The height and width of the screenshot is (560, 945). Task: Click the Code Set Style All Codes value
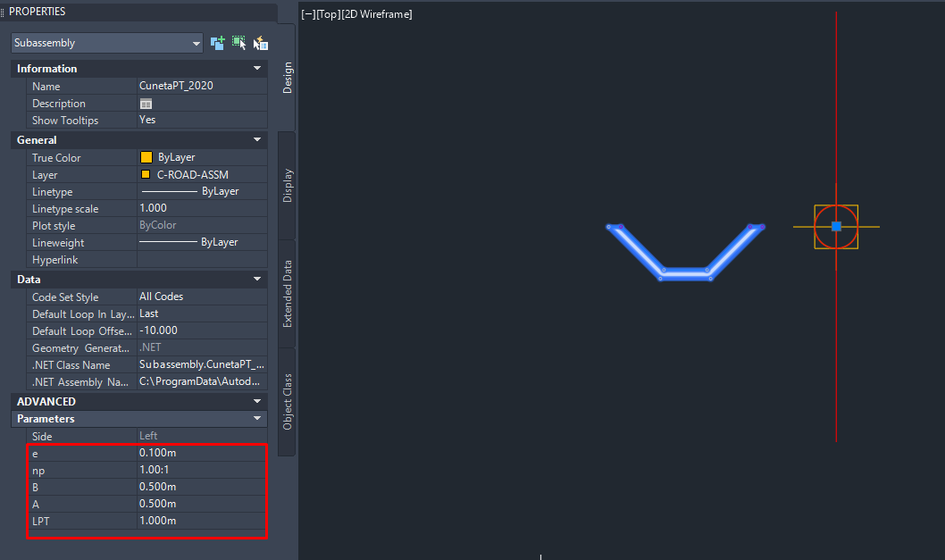202,297
